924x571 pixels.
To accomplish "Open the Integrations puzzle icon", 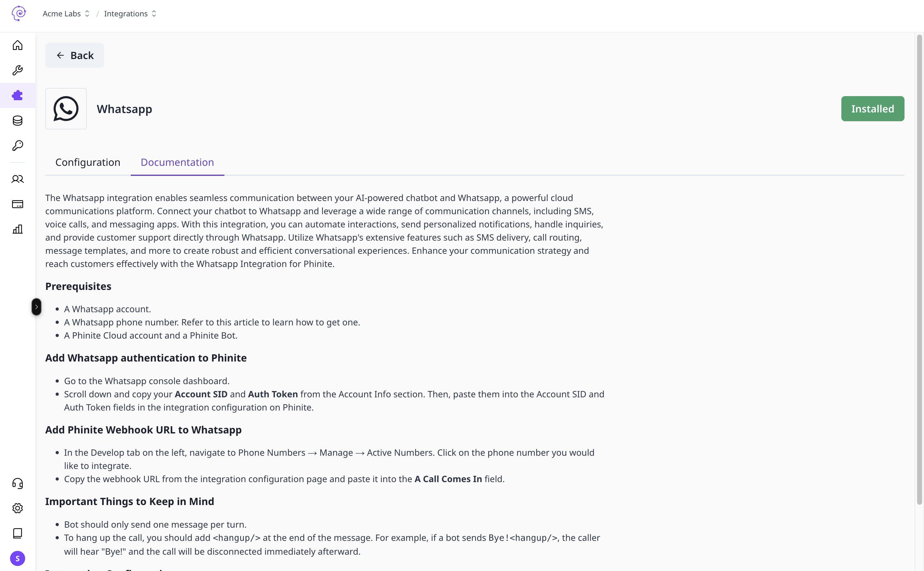I will pyautogui.click(x=17, y=95).
